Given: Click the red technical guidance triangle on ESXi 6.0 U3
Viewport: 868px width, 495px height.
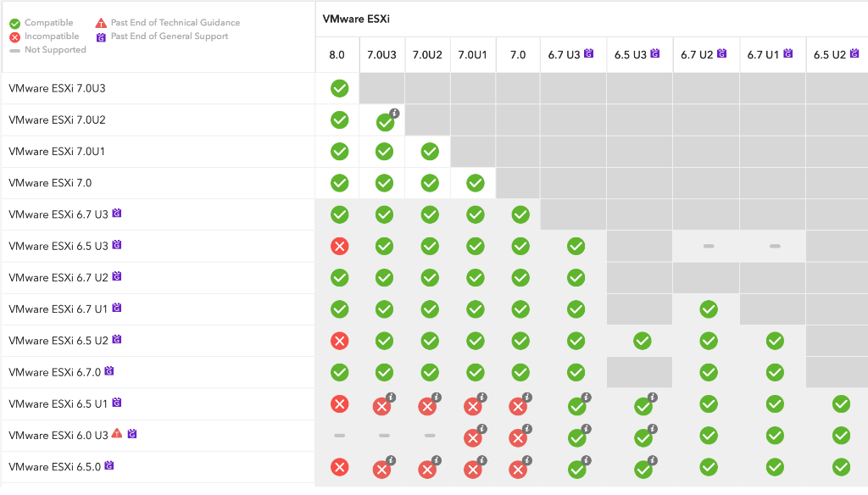Looking at the screenshot, I should point(117,433).
